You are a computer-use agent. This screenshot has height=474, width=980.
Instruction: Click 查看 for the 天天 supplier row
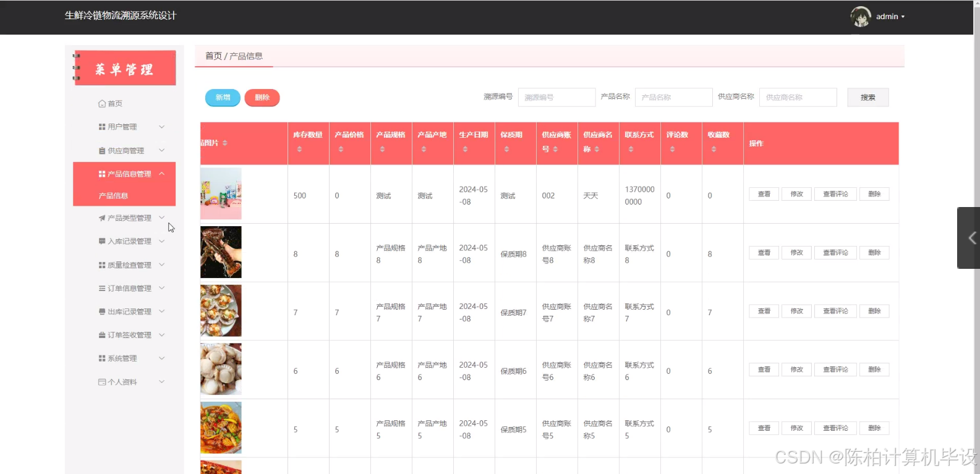click(x=764, y=194)
